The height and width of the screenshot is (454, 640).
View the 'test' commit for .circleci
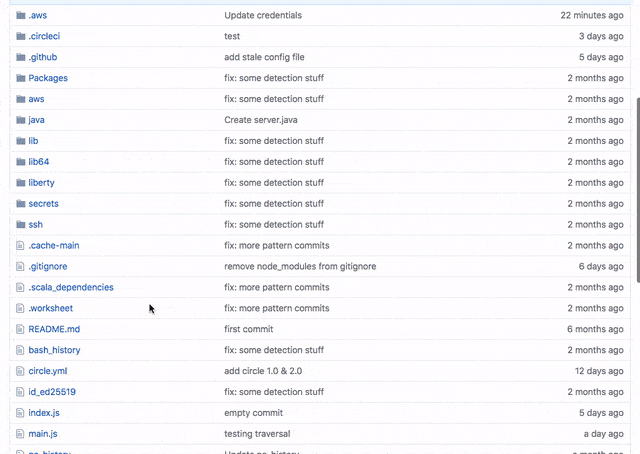coord(232,36)
